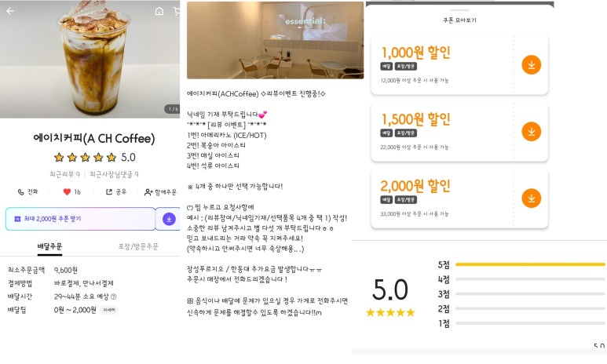Select the 5점 rating bar

point(529,264)
